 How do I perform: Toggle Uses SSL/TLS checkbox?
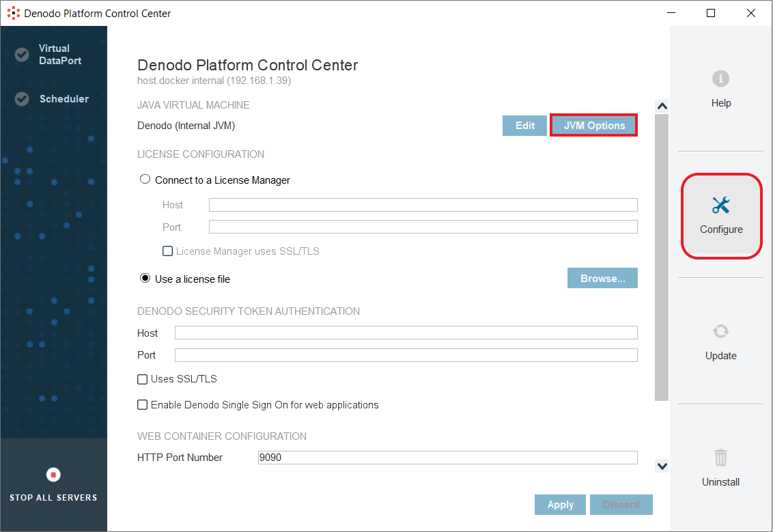point(143,379)
